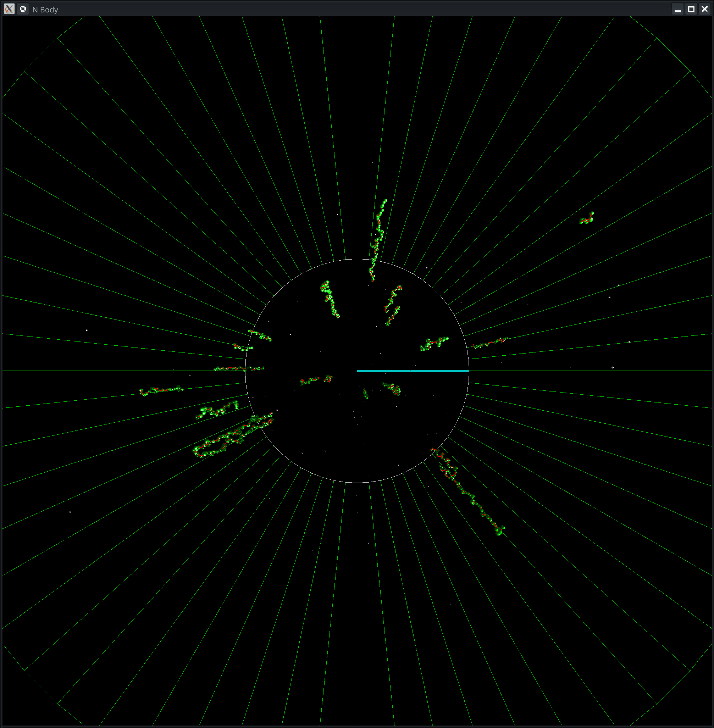Click the red-green streak left of circle center

[x=311, y=381]
